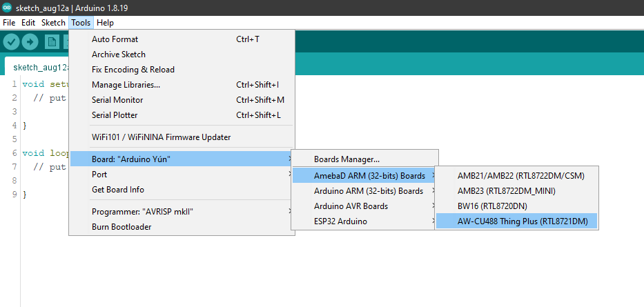Select BW16 (RTL8720DN) board
The width and height of the screenshot is (644, 307).
click(517, 206)
